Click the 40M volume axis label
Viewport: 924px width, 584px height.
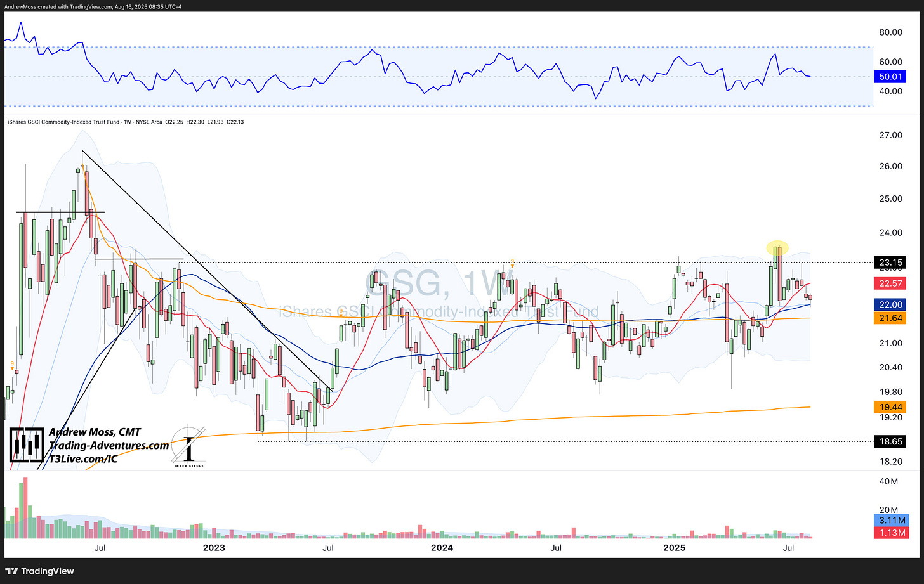(888, 482)
